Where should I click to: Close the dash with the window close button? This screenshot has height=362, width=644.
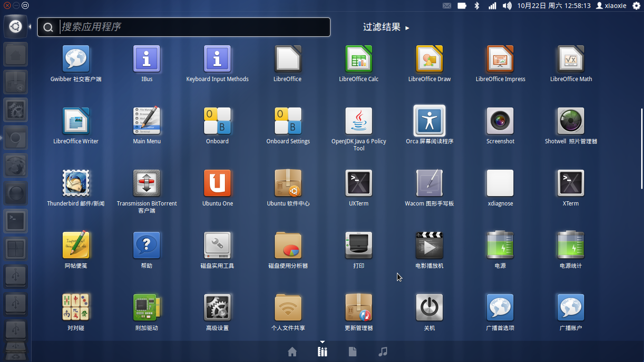coord(8,6)
